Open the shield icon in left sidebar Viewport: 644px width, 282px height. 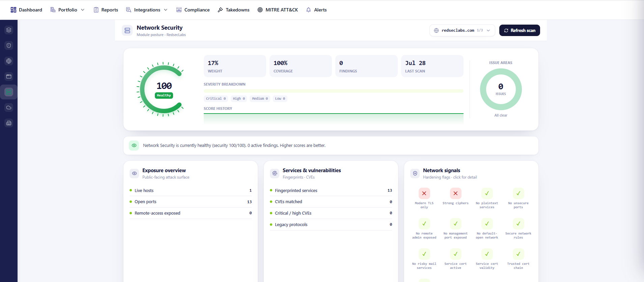[9, 45]
